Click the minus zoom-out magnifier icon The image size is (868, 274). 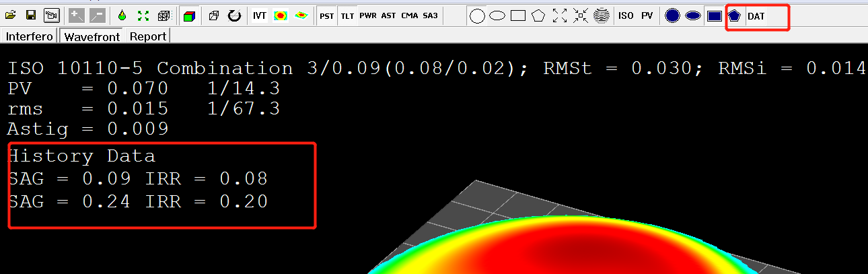coord(96,15)
